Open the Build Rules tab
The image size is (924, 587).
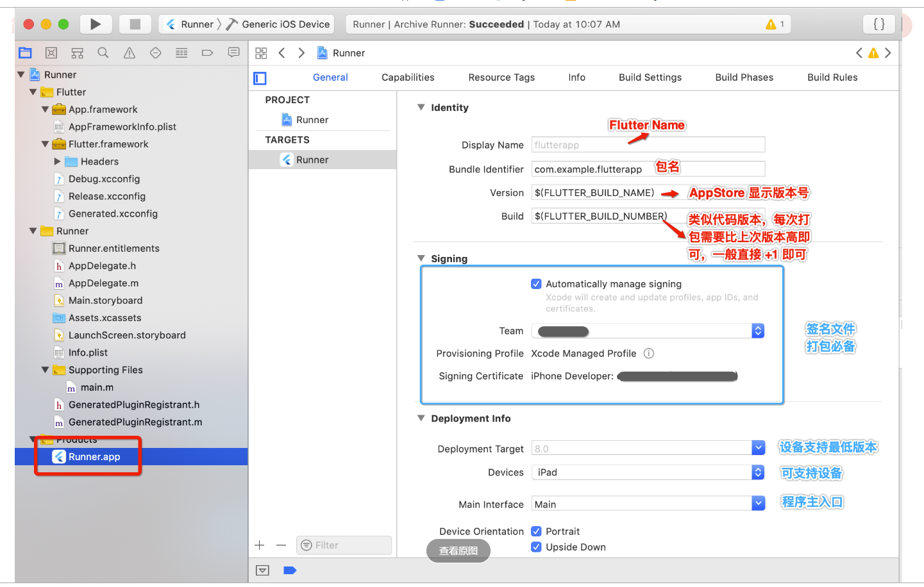pos(832,78)
